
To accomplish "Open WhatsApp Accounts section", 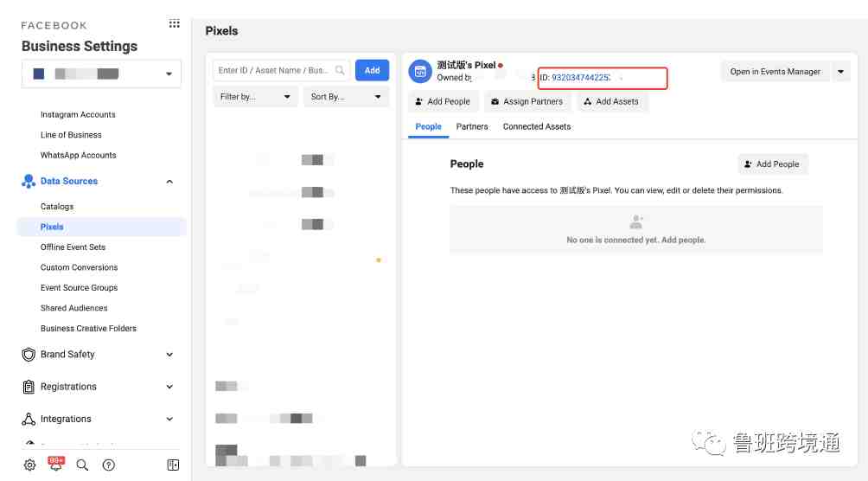I will (78, 155).
